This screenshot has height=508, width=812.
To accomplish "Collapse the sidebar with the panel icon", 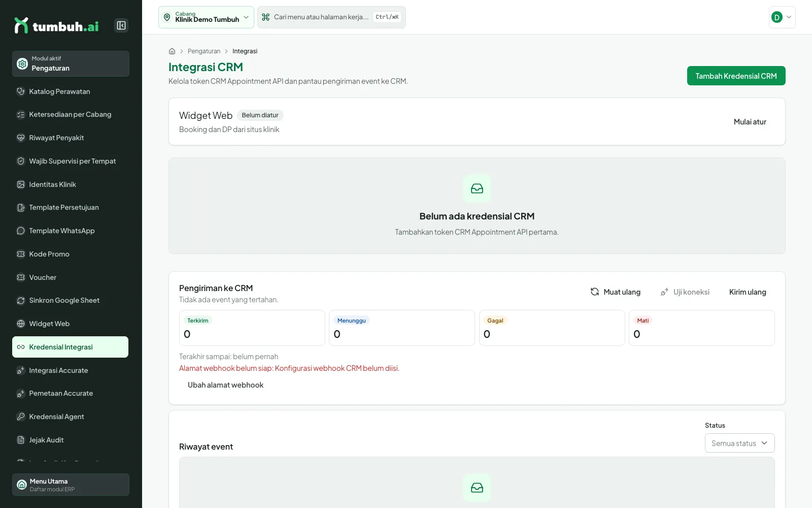I will coord(121,25).
